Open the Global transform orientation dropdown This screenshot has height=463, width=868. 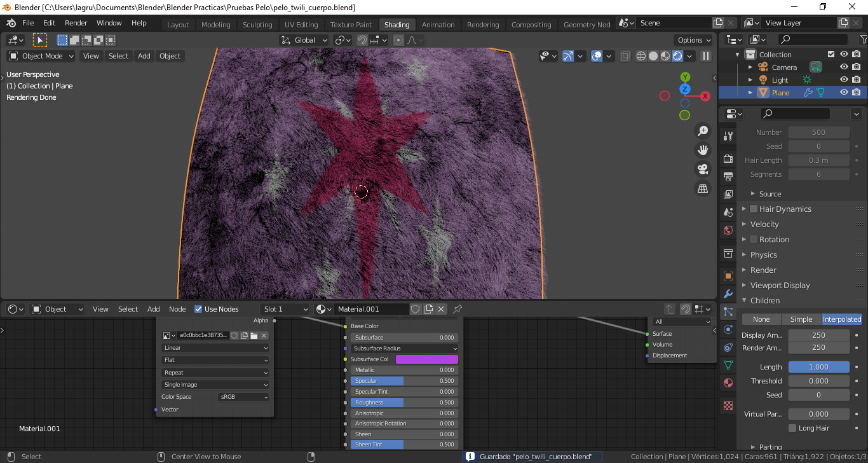304,40
